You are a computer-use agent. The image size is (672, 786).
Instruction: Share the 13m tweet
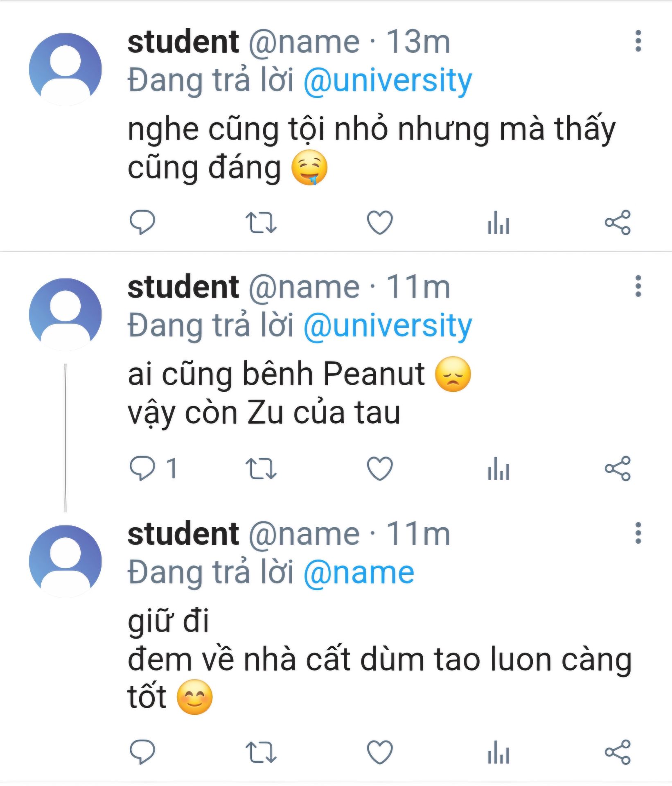[618, 222]
